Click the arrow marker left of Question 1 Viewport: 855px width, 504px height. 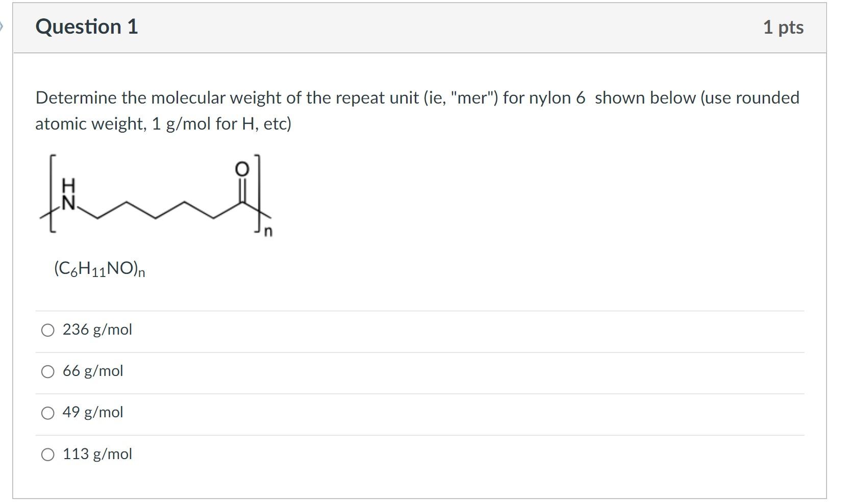(2, 26)
